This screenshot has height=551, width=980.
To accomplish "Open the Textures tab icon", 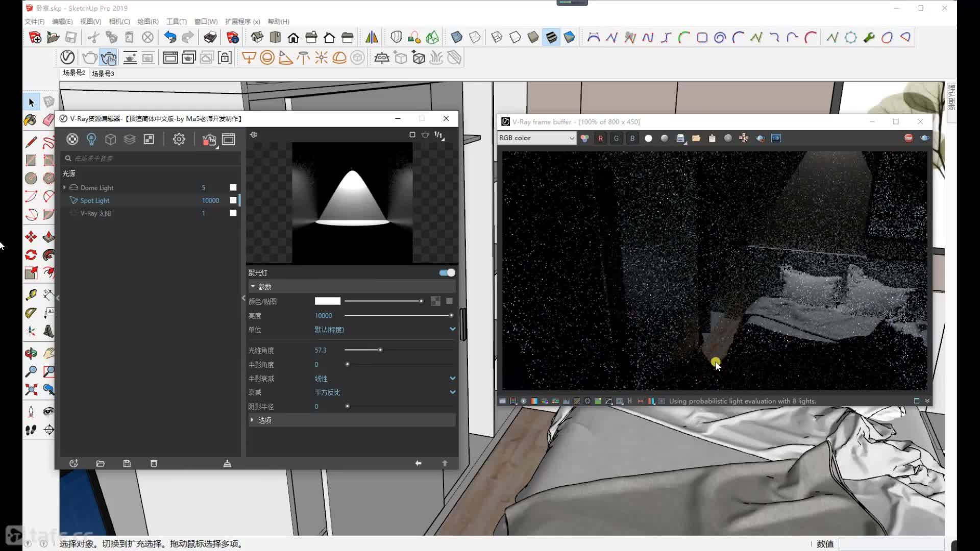I will pos(149,139).
